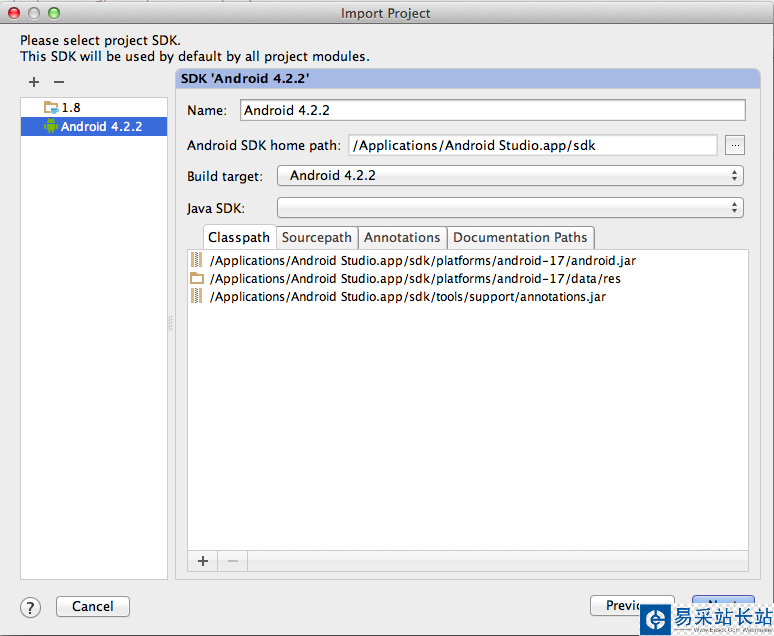Close the Import Project dialog
Viewport: 774px width, 636px height.
14,13
